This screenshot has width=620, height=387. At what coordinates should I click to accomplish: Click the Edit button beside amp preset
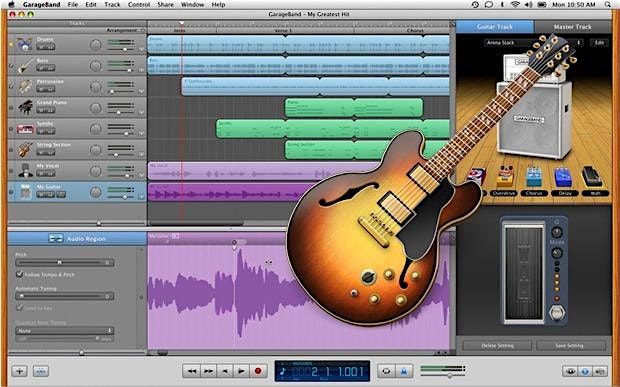(x=599, y=42)
